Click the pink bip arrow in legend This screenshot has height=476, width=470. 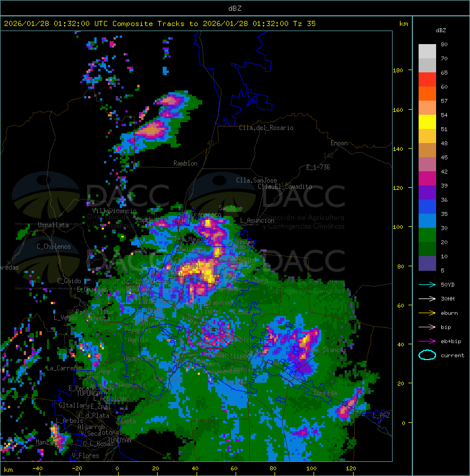(x=427, y=327)
